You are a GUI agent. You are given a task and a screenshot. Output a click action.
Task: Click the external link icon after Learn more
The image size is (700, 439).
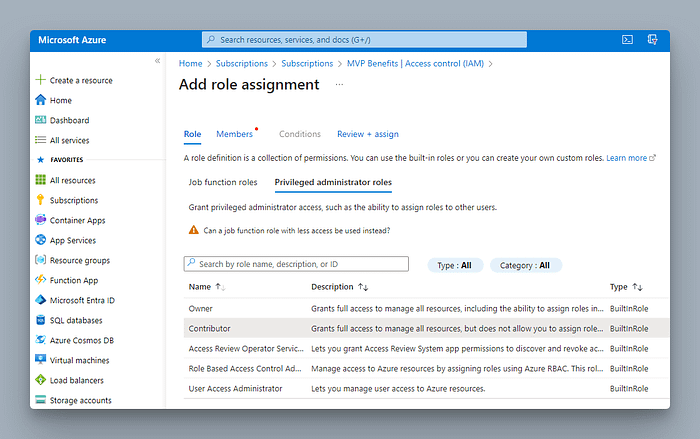coord(652,158)
